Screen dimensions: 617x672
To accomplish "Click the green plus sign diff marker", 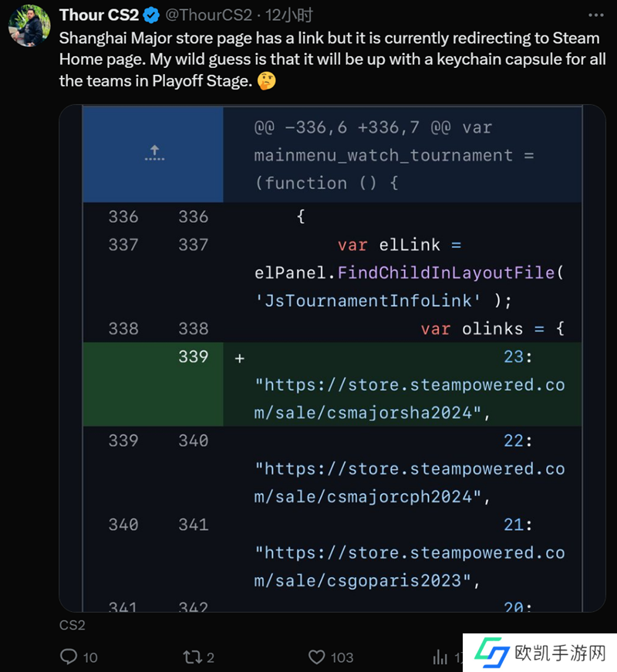I will pyautogui.click(x=240, y=358).
